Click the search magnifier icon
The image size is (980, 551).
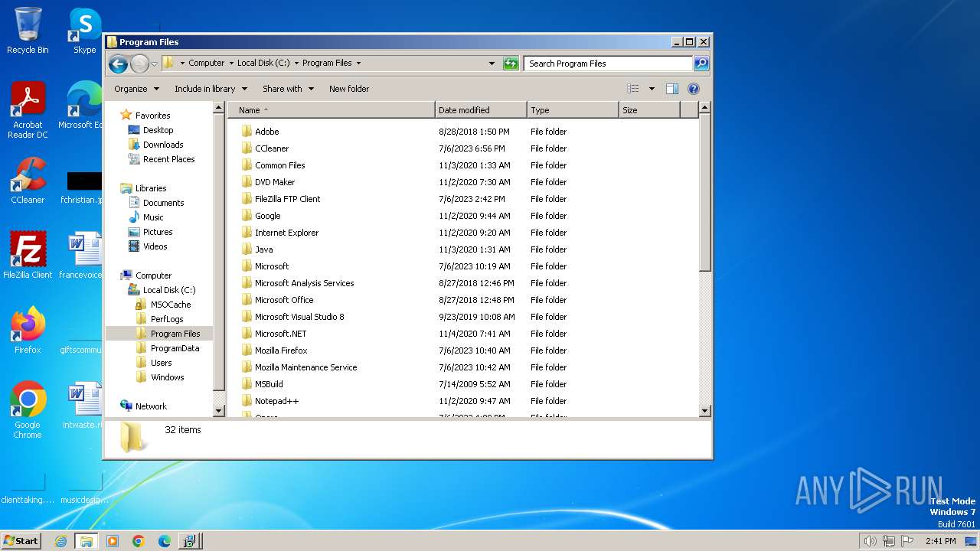click(x=701, y=64)
